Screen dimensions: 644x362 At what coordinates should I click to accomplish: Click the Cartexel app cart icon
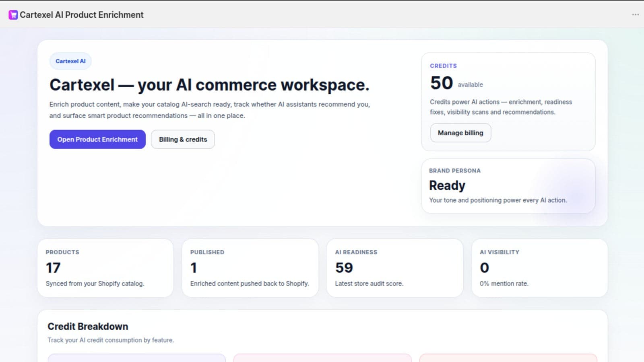pos(13,15)
